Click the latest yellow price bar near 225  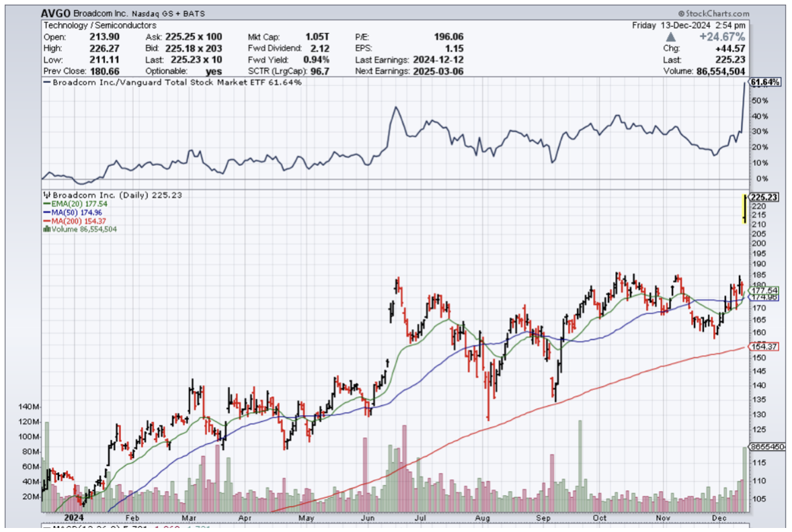[x=744, y=208]
